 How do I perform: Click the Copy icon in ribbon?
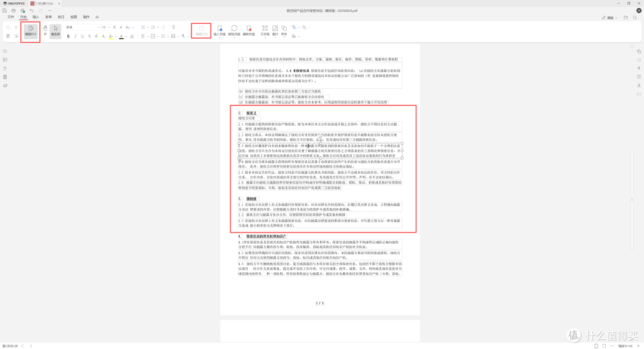coord(8,27)
